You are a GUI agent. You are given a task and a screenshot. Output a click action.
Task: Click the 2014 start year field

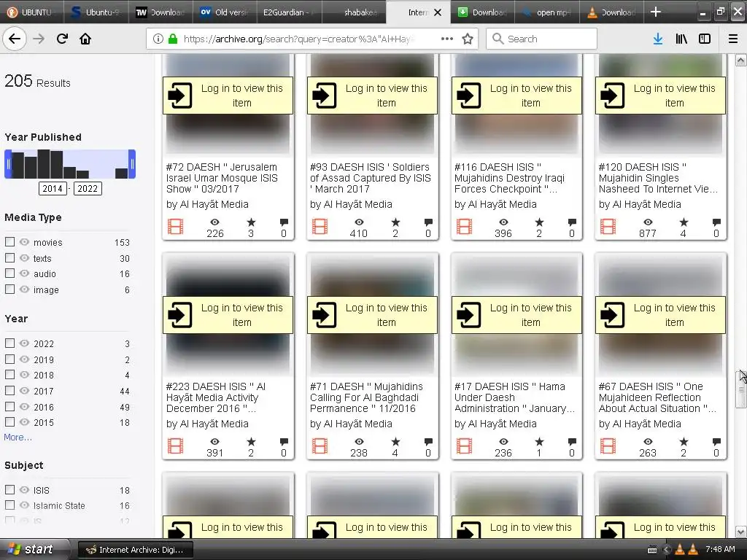[x=53, y=189]
